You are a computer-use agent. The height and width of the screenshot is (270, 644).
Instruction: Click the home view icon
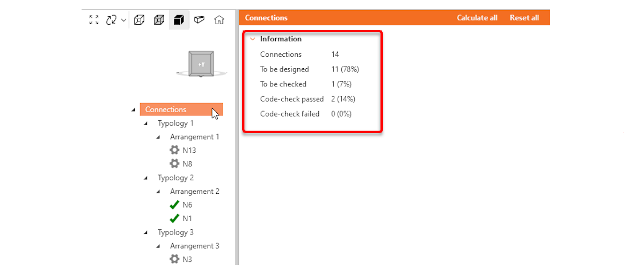click(x=219, y=20)
